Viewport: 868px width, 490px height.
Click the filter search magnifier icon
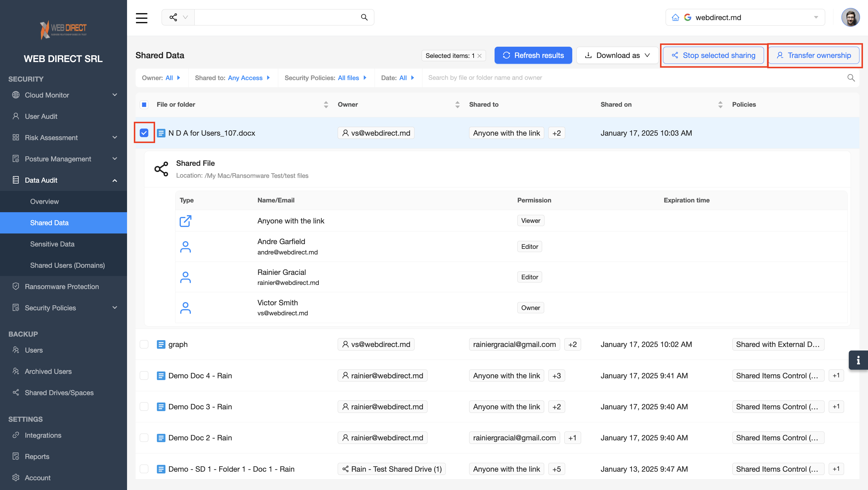(x=851, y=78)
